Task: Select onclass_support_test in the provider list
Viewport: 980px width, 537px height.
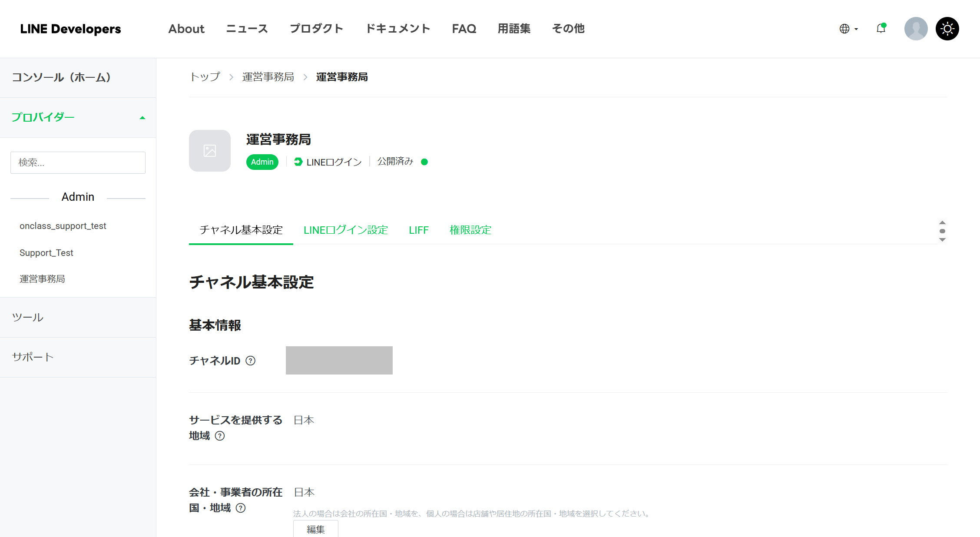Action: coord(63,226)
